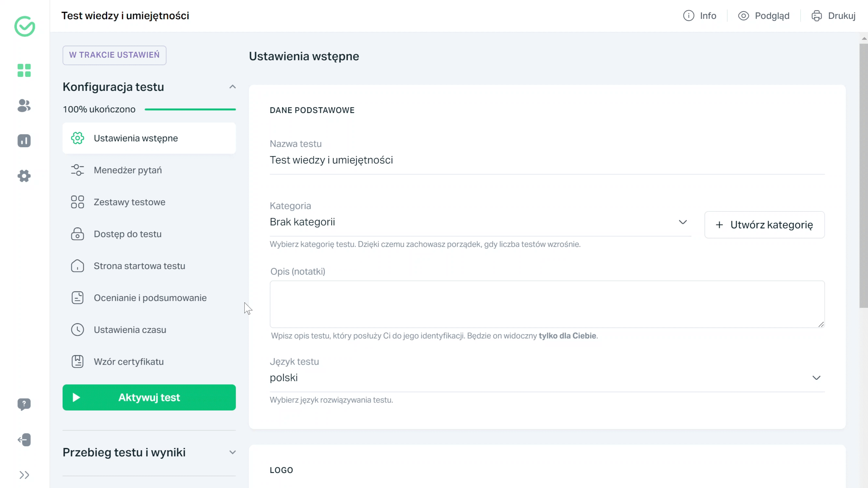Click the Opis notatki input field

547,303
